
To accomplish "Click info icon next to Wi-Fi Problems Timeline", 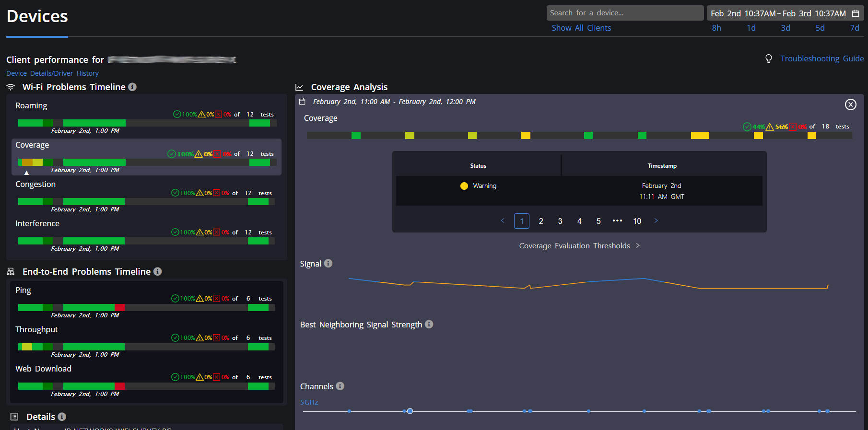I will point(132,87).
